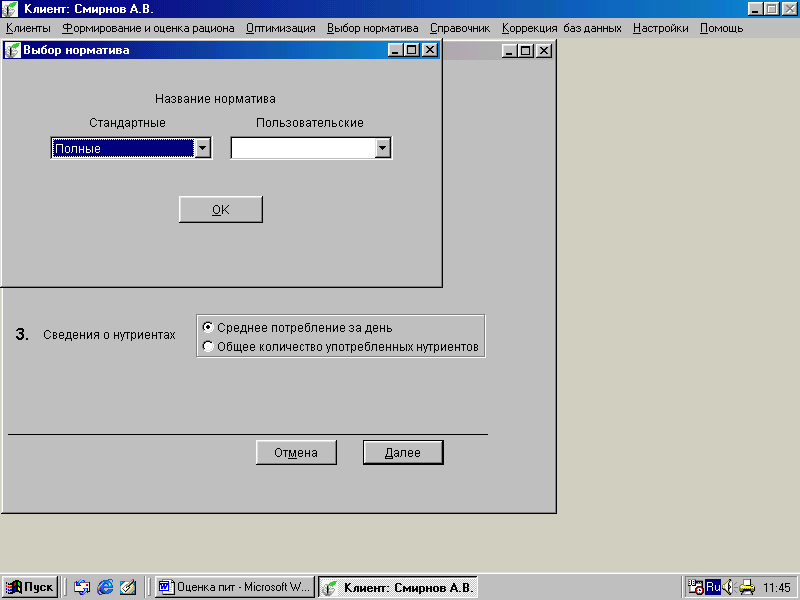Click the Сведения о нутриентах label
800x600 pixels.
tap(109, 335)
